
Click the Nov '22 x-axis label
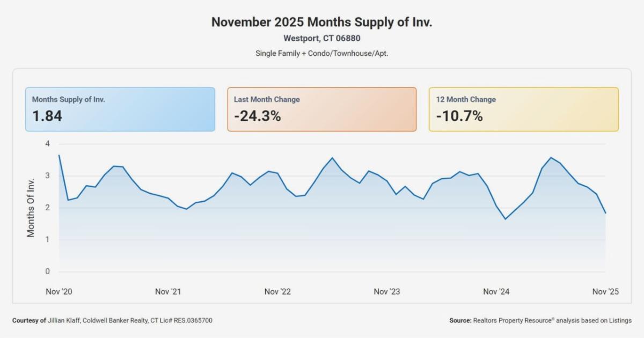277,292
